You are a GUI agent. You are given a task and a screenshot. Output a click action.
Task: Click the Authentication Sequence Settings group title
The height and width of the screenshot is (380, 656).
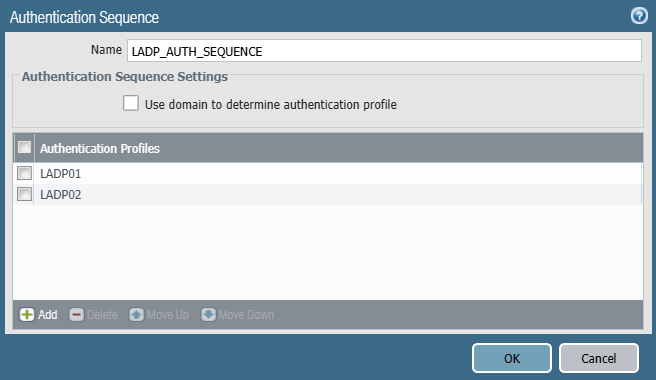[x=125, y=77]
